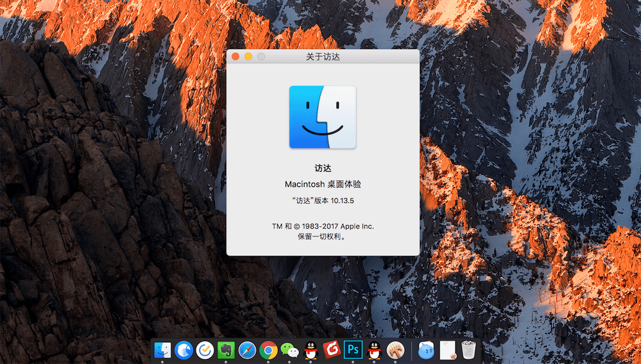641x364 pixels.
Task: Click the 关于访达 window title
Action: click(x=323, y=57)
